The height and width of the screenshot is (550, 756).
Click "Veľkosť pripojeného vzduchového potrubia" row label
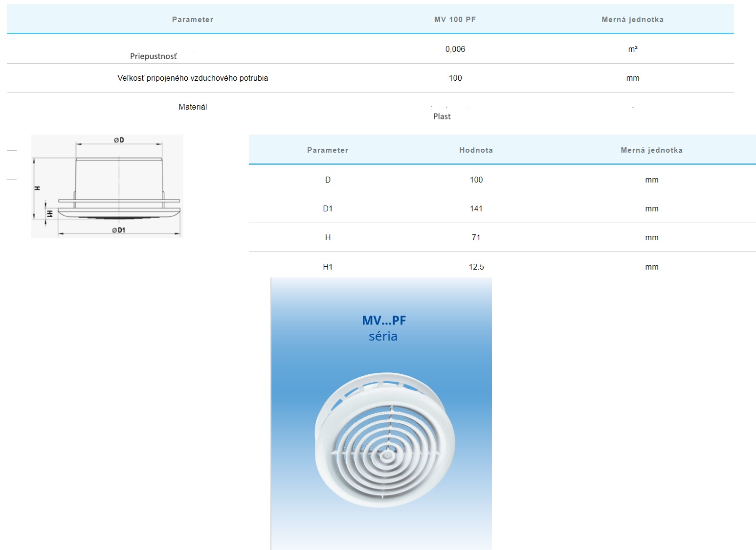(x=193, y=78)
